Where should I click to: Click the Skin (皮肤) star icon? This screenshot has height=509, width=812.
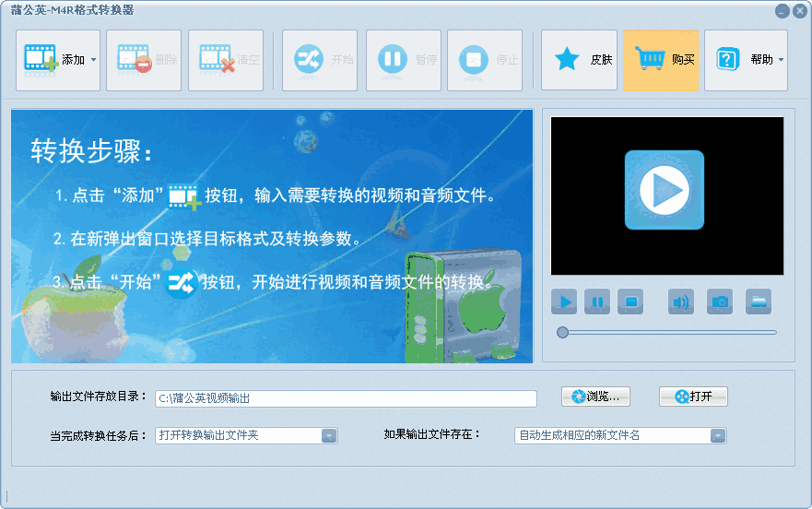(567, 60)
